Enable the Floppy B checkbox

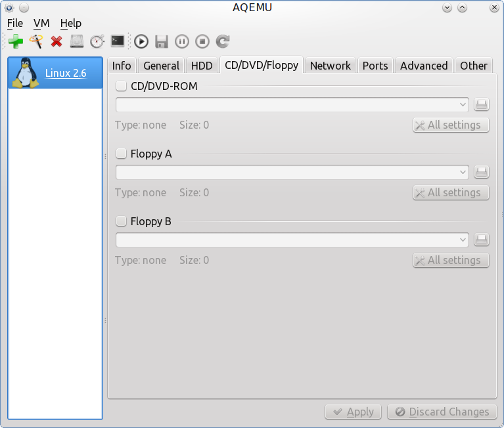coord(121,221)
